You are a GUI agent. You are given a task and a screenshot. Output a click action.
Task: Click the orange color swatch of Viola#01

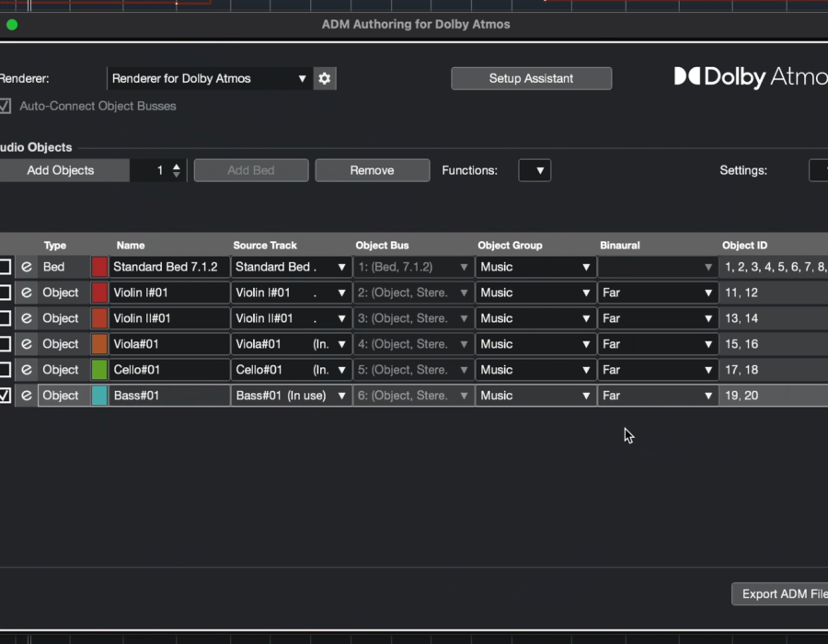tap(99, 344)
